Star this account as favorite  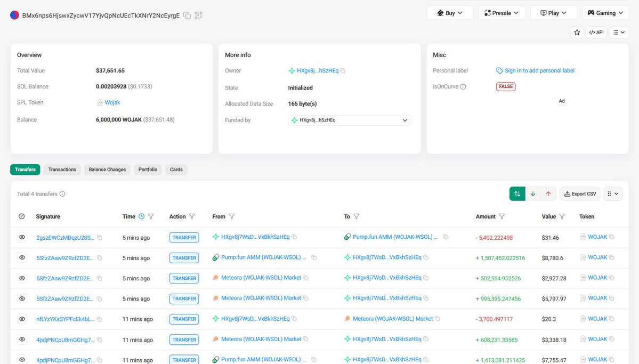tap(577, 33)
